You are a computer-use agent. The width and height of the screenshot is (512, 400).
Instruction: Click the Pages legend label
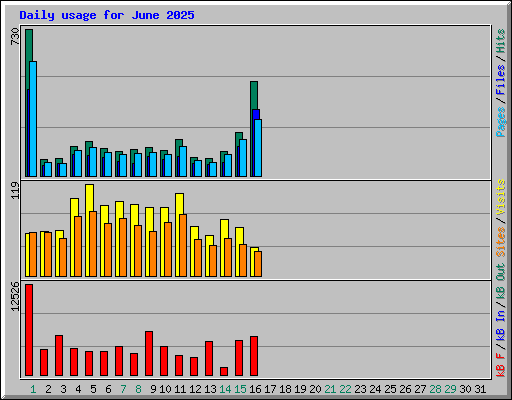(501, 122)
